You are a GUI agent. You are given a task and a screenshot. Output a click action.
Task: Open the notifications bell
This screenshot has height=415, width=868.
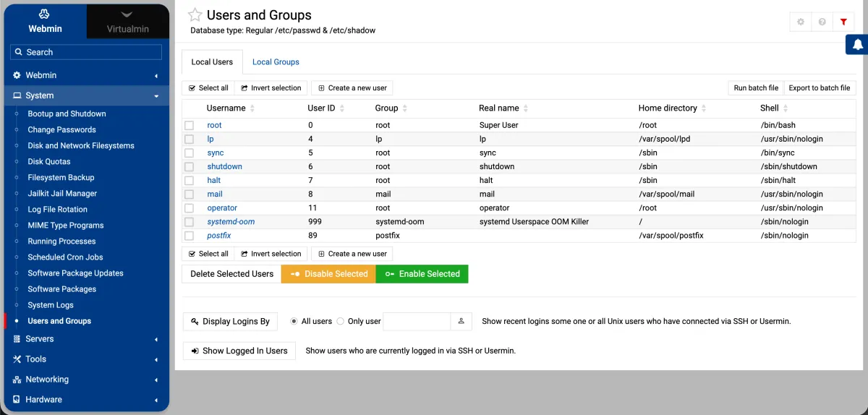coord(857,44)
